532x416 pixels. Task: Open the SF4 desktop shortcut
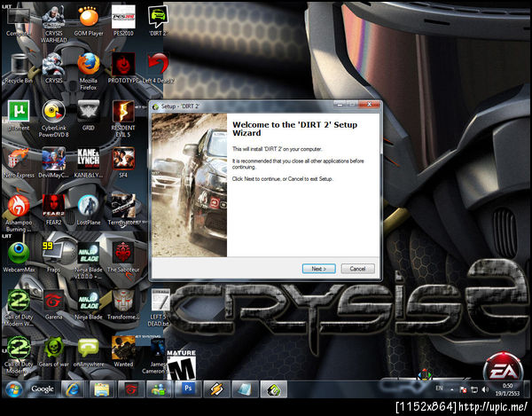(123, 163)
